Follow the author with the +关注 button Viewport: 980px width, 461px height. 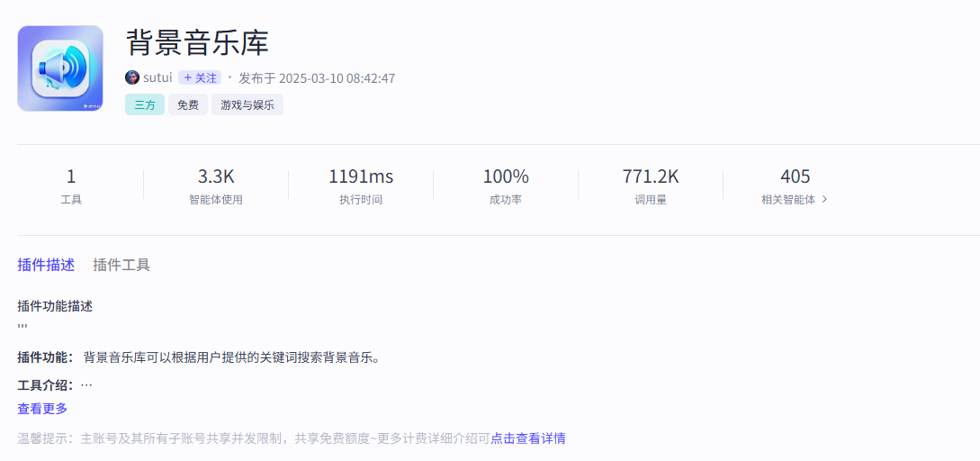pos(200,78)
